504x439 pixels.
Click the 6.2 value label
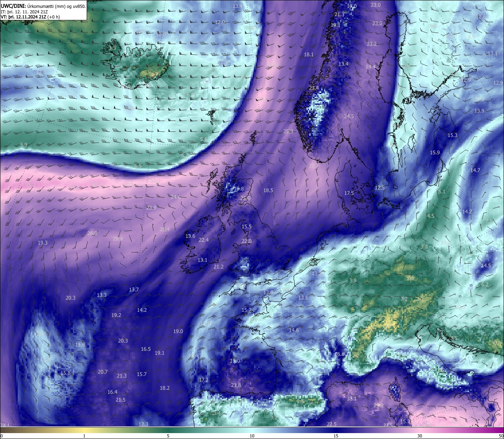point(485,284)
